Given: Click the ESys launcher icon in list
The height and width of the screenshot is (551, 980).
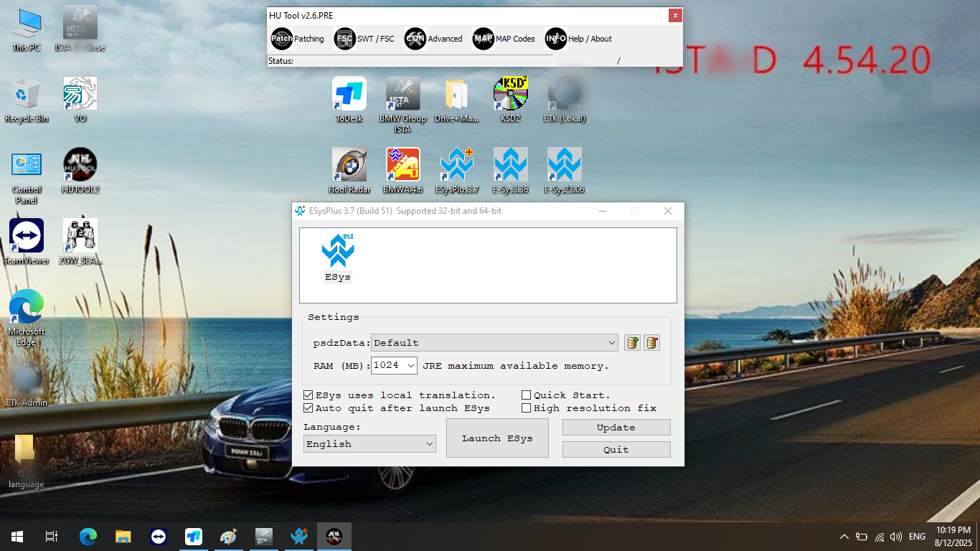Looking at the screenshot, I should coord(338,257).
